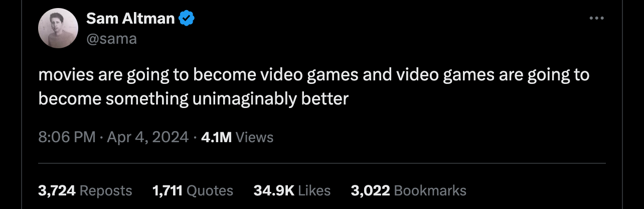Show the 1,711 Quotes of this post
The width and height of the screenshot is (644, 209).
coord(193,190)
